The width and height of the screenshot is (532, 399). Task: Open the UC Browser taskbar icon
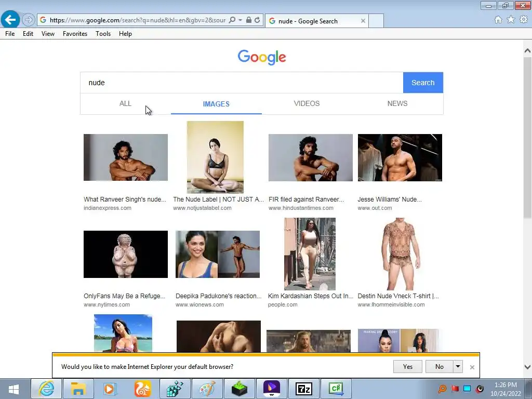[x=142, y=389]
